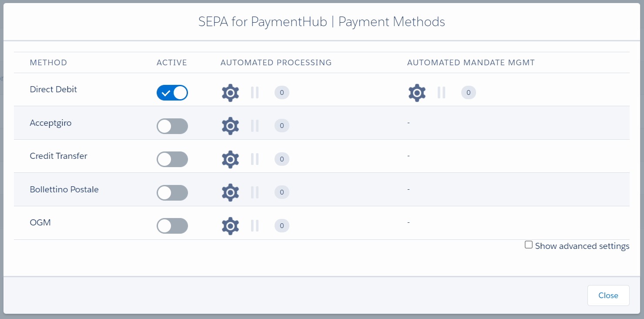This screenshot has width=644, height=319.
Task: Close the Payment Methods dialog
Action: tap(608, 295)
